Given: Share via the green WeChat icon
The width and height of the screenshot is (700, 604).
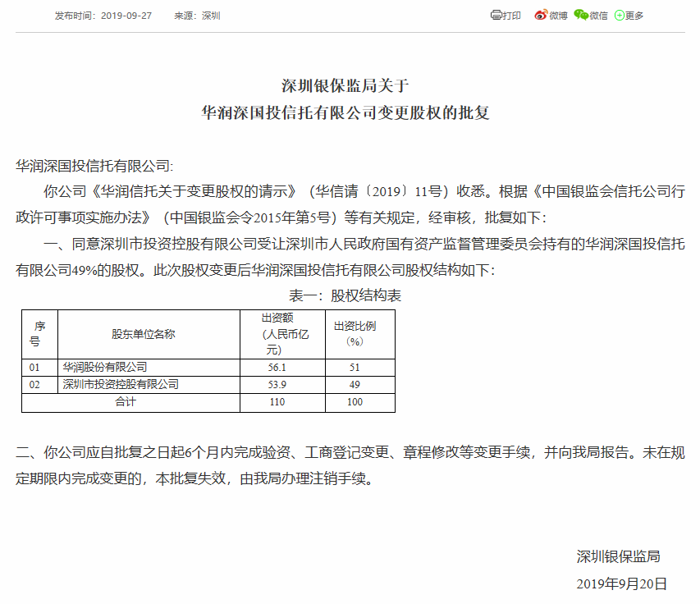Looking at the screenshot, I should 581,15.
